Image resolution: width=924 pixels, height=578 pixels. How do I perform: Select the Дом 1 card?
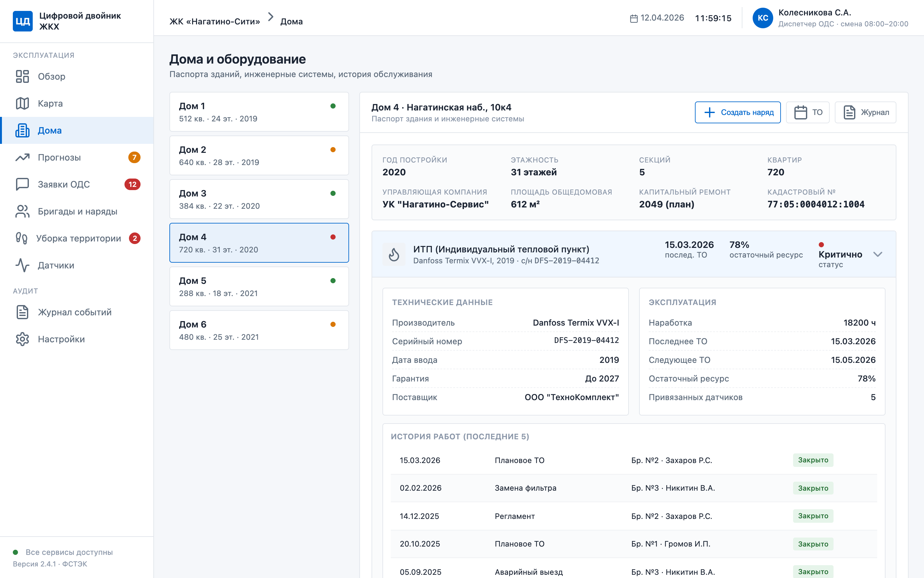tap(259, 112)
